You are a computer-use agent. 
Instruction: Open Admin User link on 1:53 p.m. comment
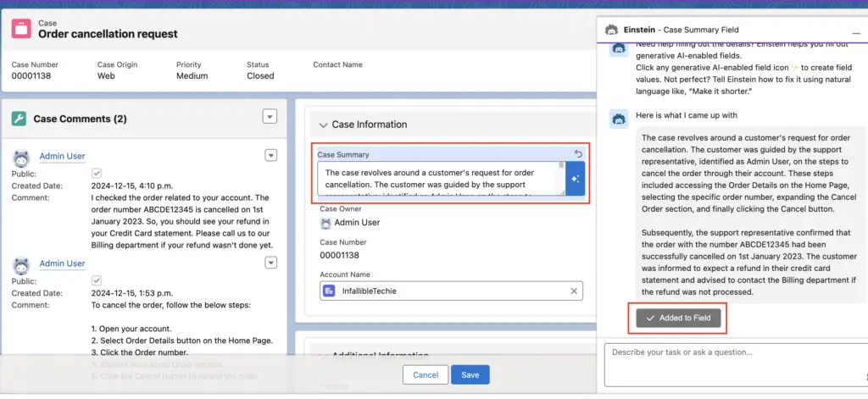tap(62, 263)
